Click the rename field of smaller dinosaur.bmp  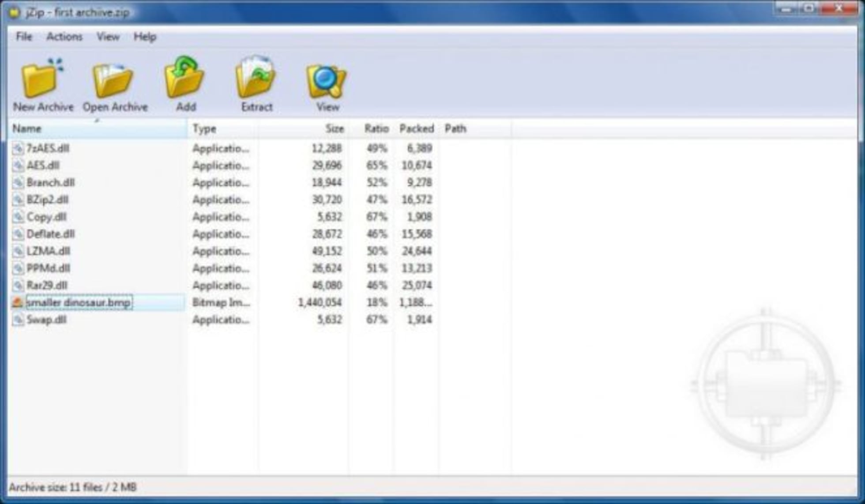point(79,302)
